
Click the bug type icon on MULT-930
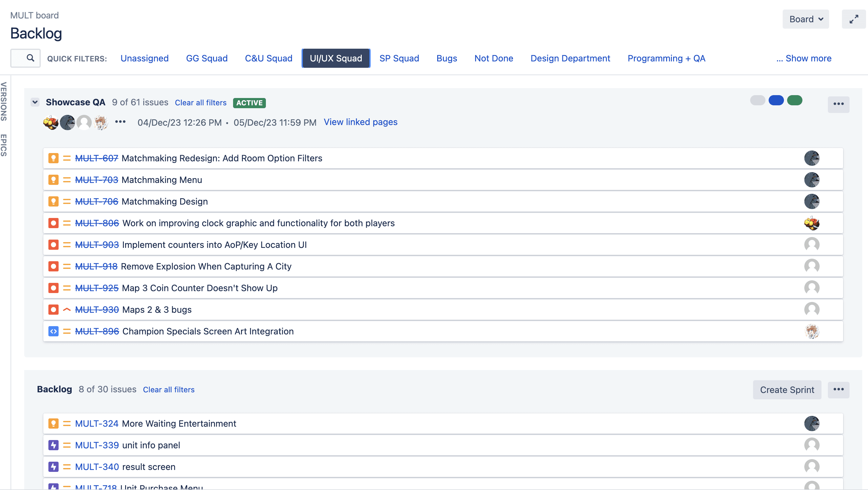pos(53,310)
